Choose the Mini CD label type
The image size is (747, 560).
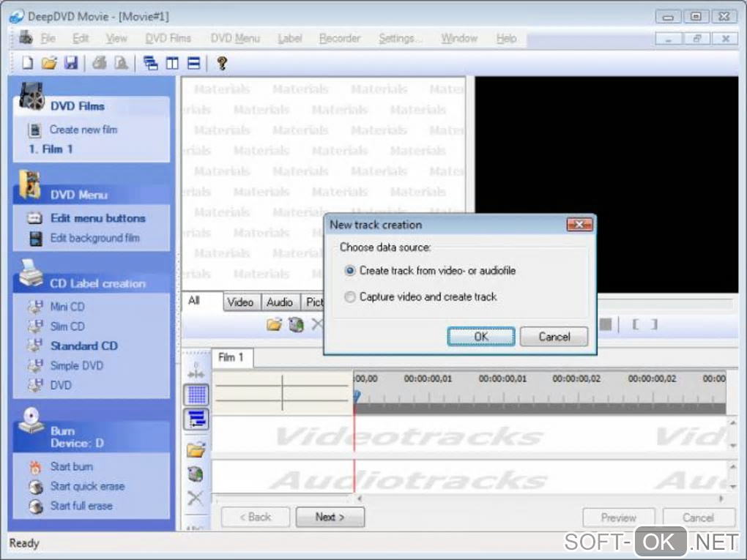(67, 307)
